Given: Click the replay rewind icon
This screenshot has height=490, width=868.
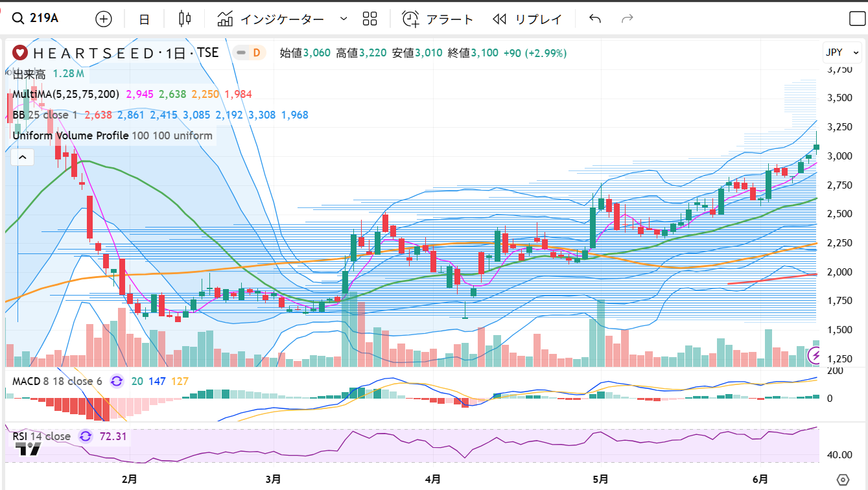Looking at the screenshot, I should pyautogui.click(x=499, y=19).
